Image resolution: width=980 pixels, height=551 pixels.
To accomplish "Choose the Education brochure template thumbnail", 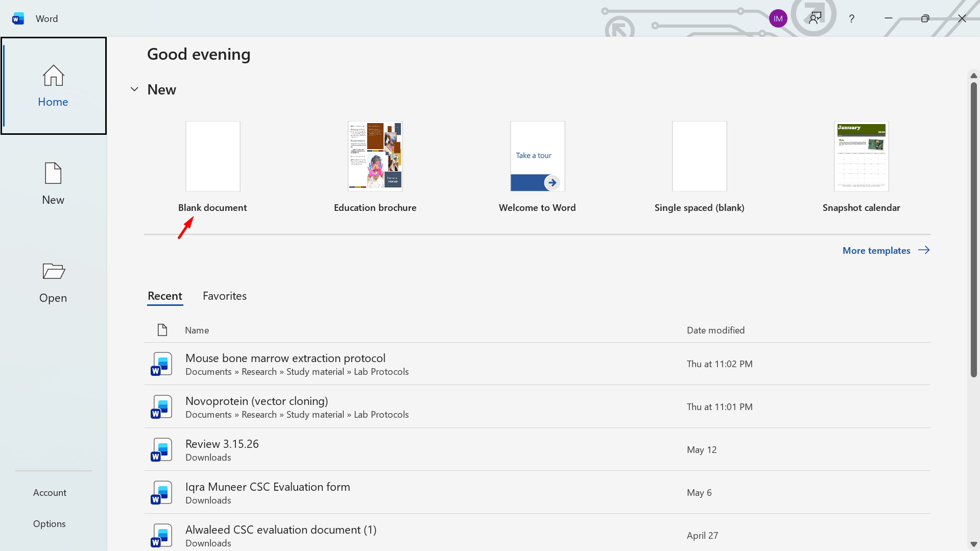I will coord(375,156).
